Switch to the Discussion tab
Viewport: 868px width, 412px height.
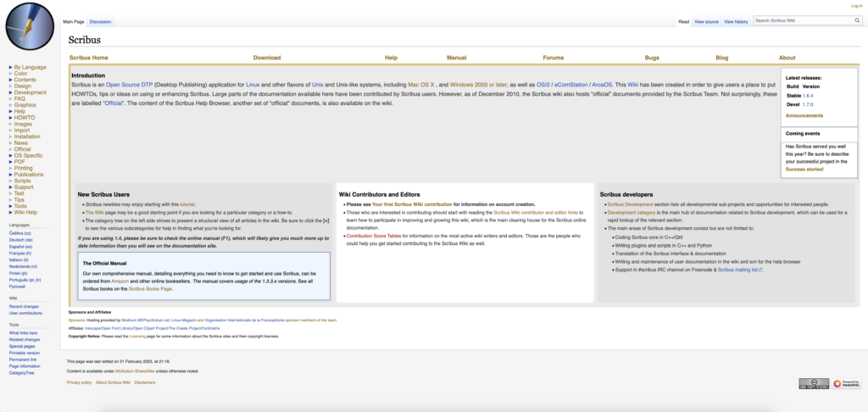click(x=100, y=21)
